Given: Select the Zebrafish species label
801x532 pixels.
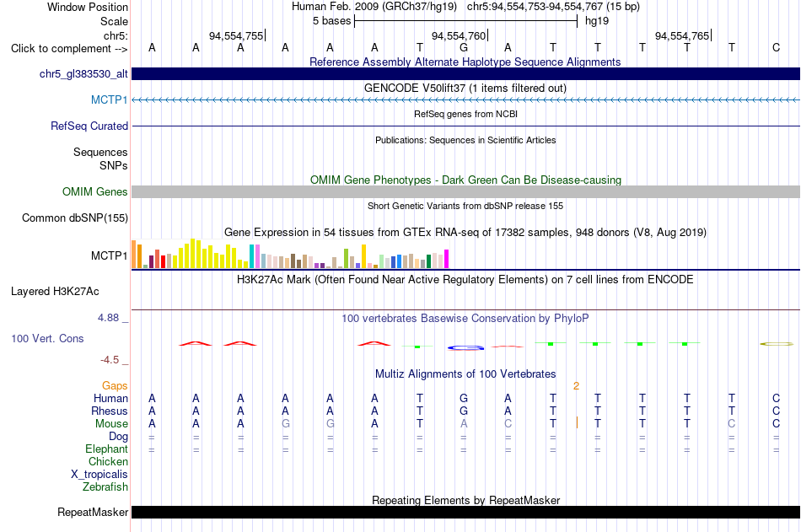Looking at the screenshot, I should pos(105,486).
